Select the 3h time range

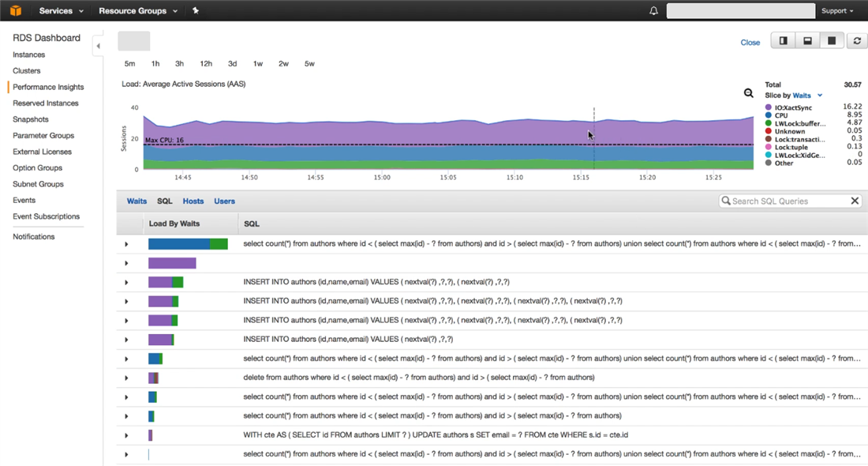(179, 64)
